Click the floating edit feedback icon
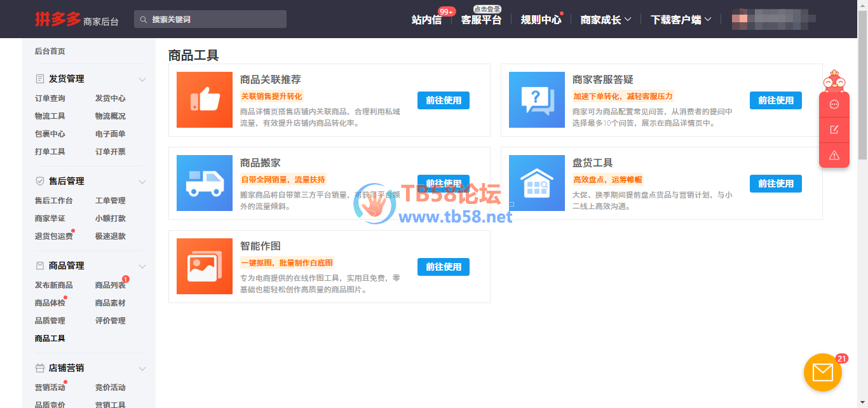Image resolution: width=868 pixels, height=408 pixels. pos(834,130)
